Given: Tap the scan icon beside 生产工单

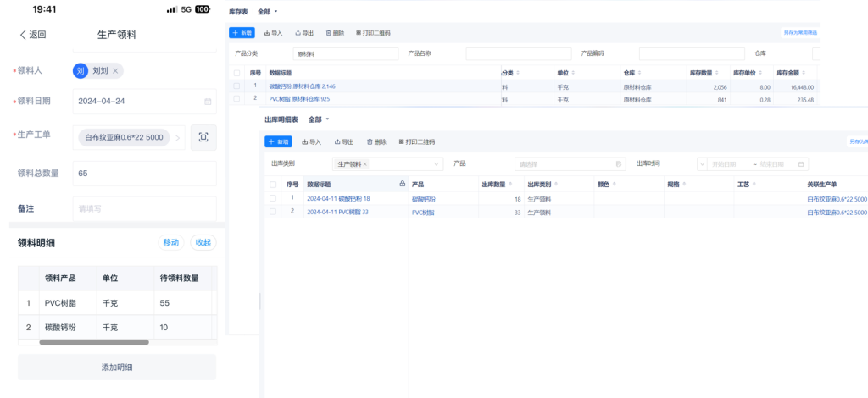Looking at the screenshot, I should pos(203,137).
